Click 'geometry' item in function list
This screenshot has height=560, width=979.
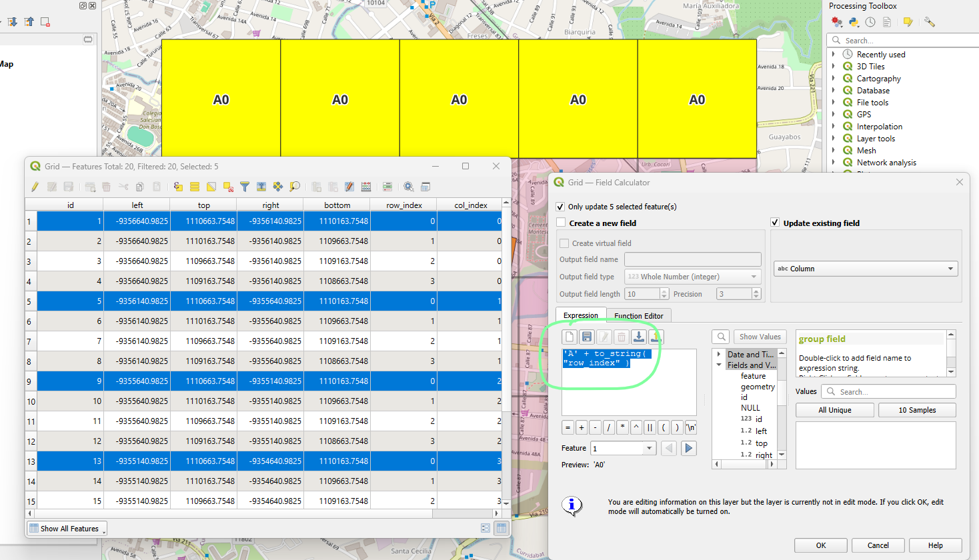coord(758,387)
